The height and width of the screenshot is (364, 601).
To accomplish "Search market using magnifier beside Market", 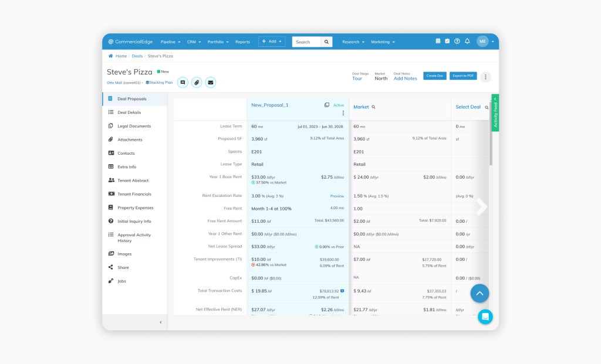I will pos(373,107).
